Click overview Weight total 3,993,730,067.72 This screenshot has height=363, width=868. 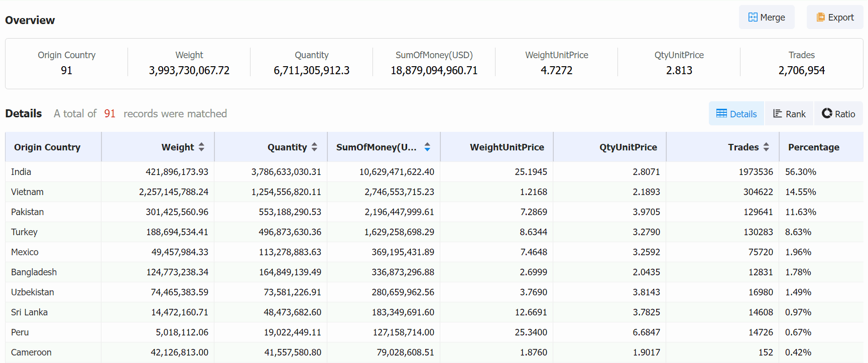[189, 70]
